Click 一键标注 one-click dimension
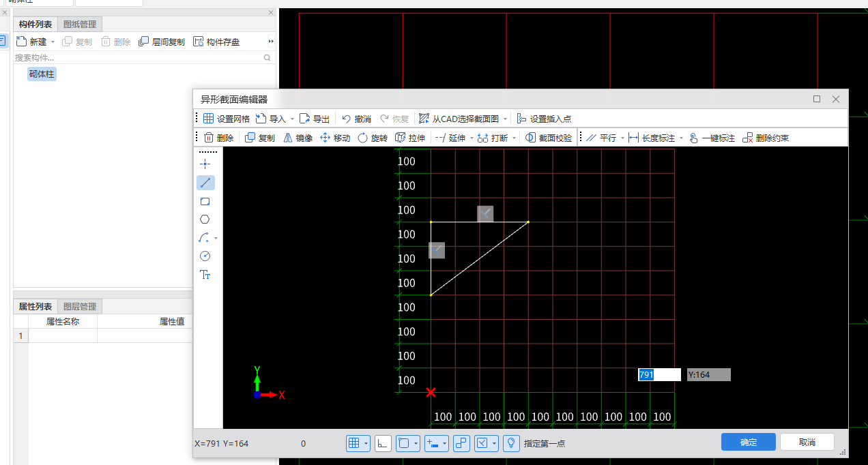868x465 pixels. tap(712, 138)
